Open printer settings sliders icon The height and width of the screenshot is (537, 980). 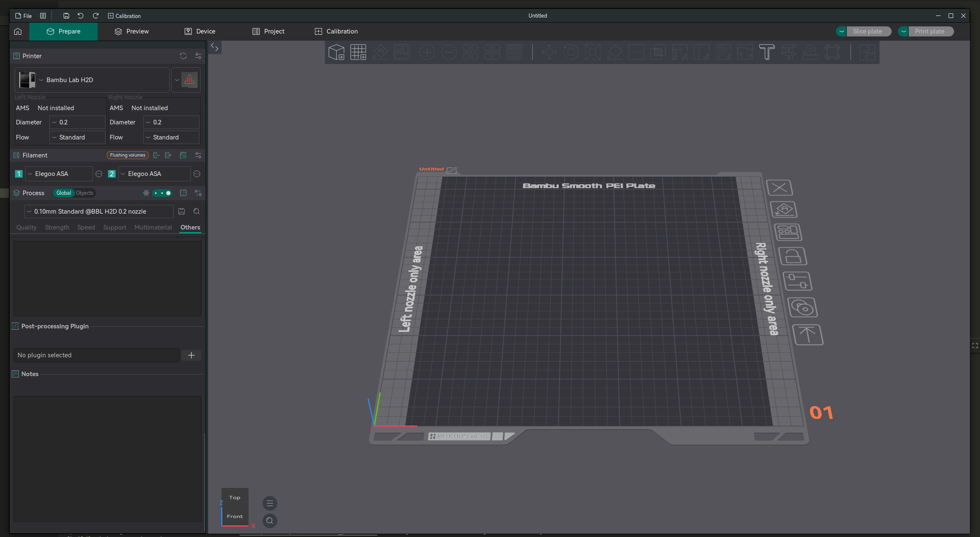(198, 56)
